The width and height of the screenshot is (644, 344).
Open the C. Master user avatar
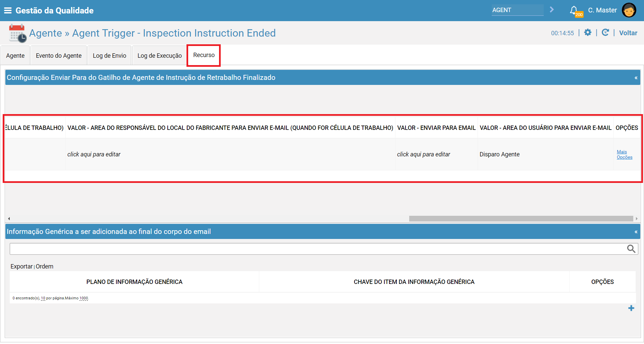pyautogui.click(x=629, y=10)
